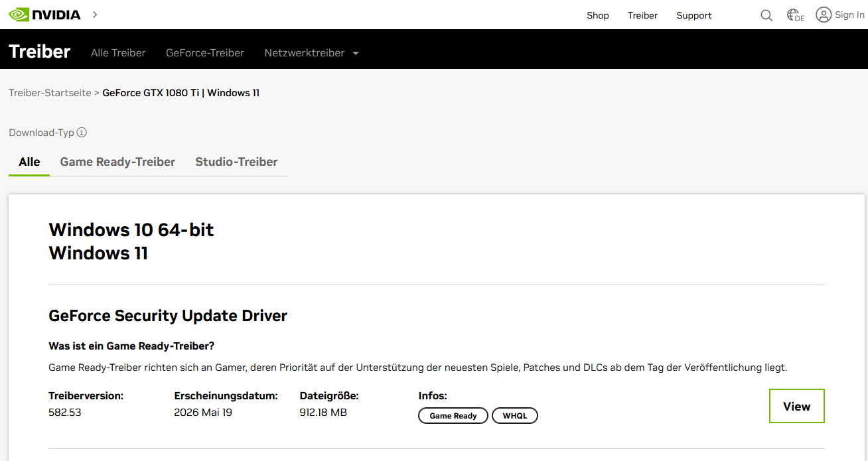Open the Support link

pos(694,15)
